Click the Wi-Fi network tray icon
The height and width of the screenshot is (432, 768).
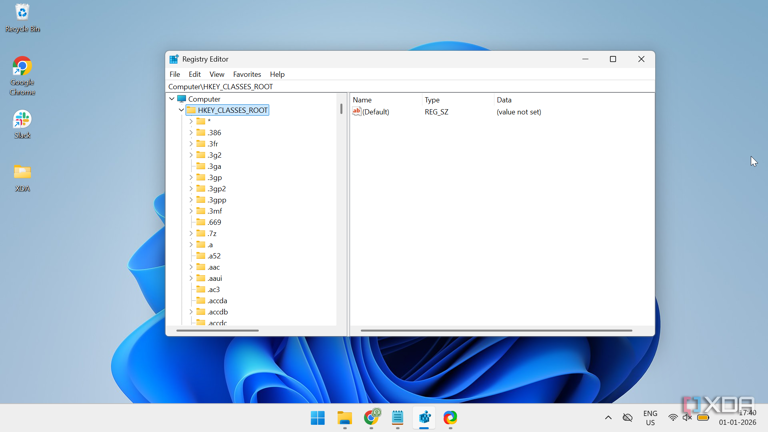point(672,418)
